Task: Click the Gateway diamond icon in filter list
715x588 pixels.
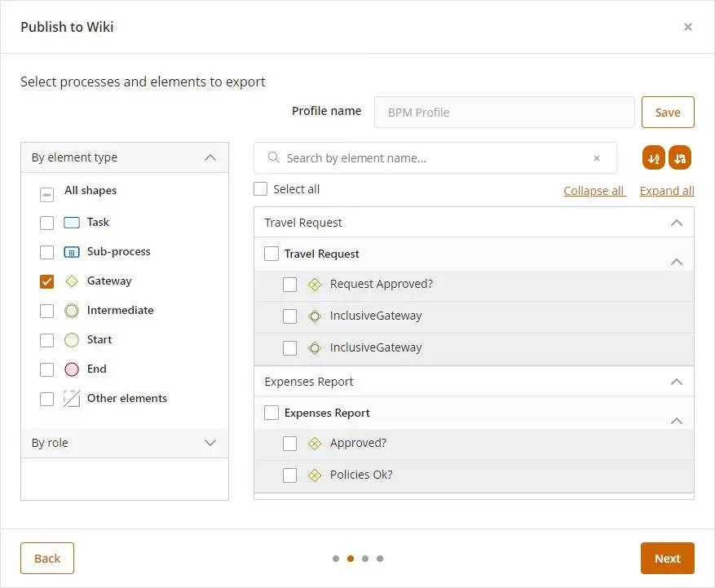Action: (72, 281)
